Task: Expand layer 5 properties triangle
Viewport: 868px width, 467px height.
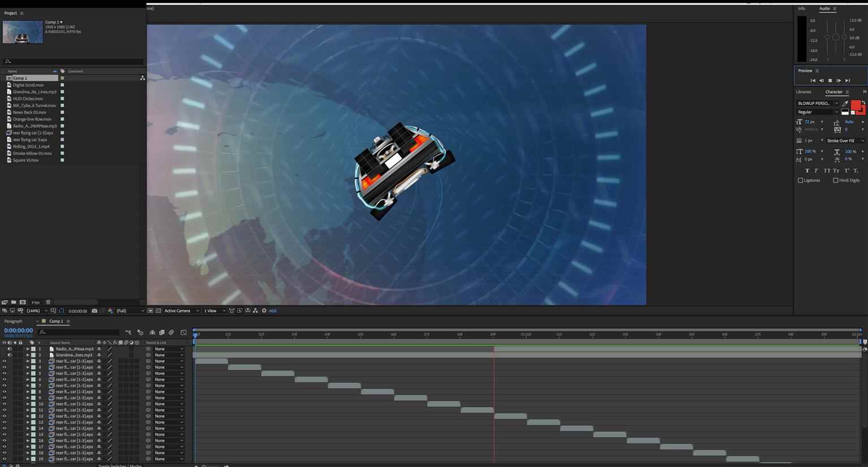Action: (x=28, y=373)
